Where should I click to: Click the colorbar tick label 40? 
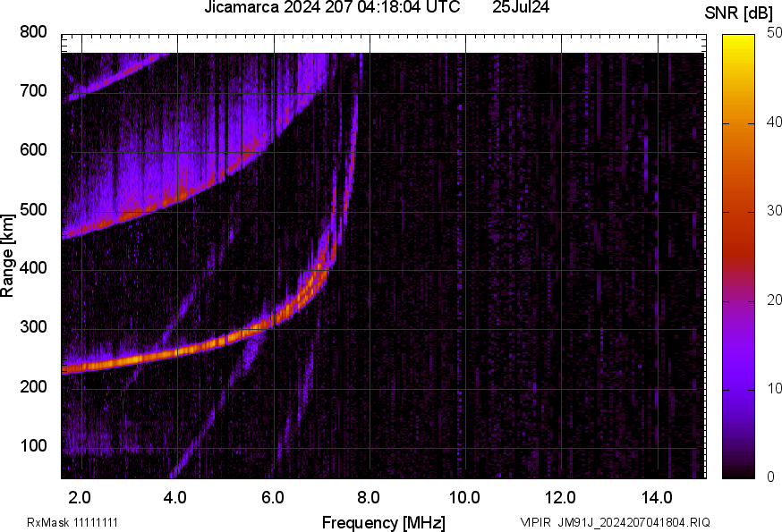point(774,122)
